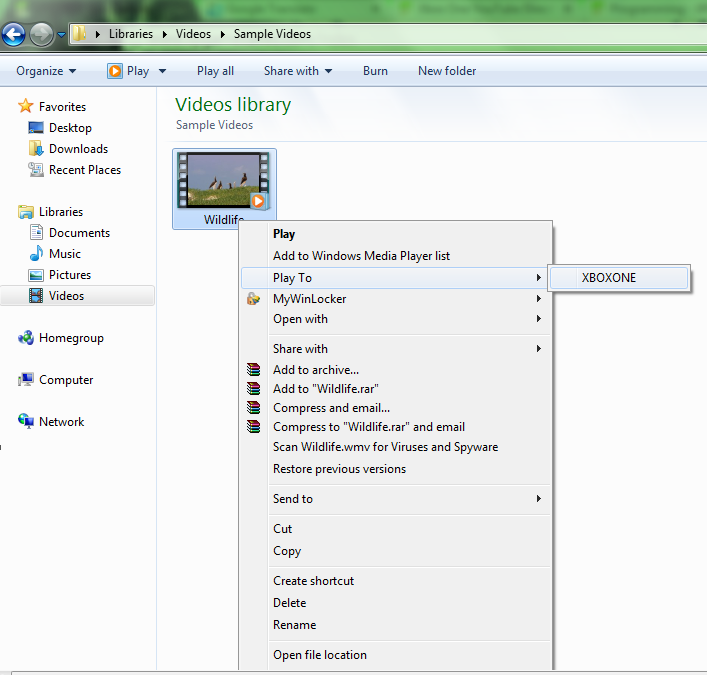Choose Add to Windows Media Player list

point(361,256)
